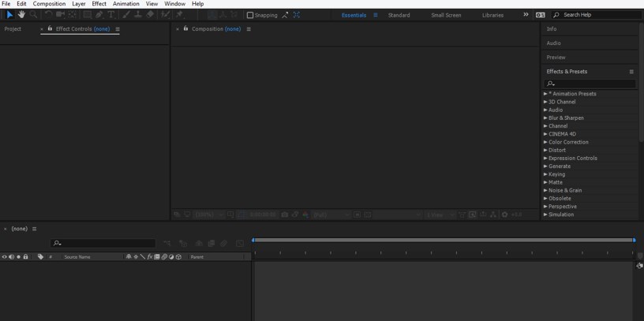644x321 pixels.
Task: Open the Animation menu
Action: click(126, 4)
